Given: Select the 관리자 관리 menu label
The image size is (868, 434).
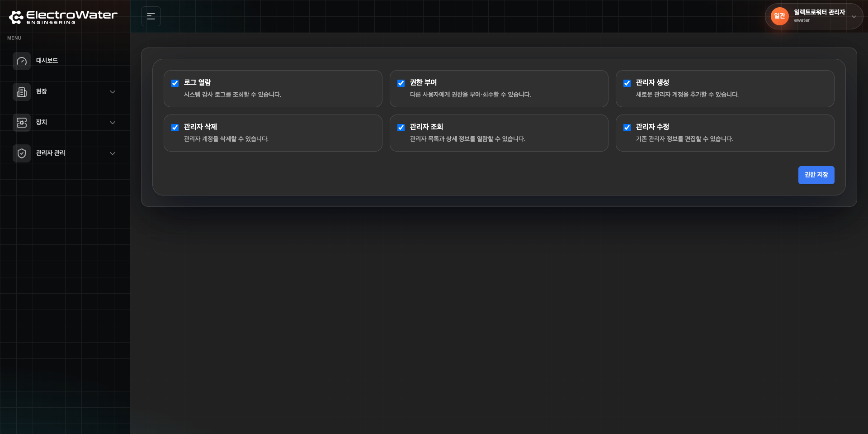Looking at the screenshot, I should (51, 153).
